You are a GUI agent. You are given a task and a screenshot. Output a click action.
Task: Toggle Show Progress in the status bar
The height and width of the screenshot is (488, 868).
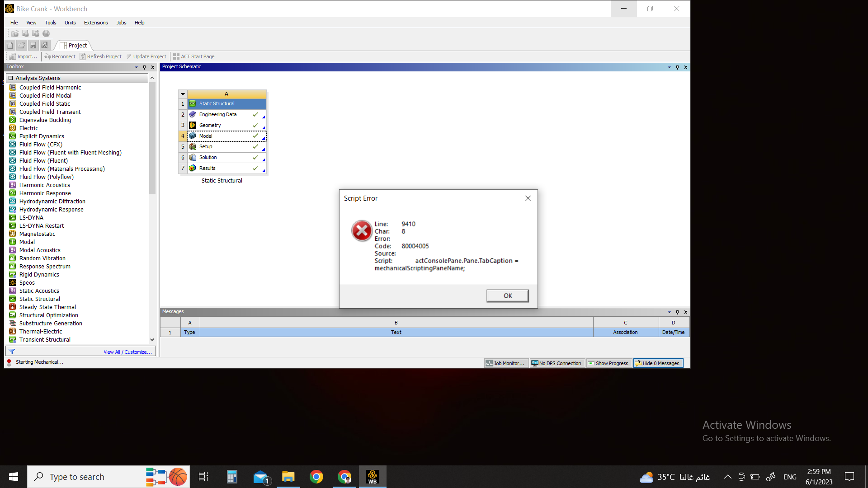(x=609, y=363)
